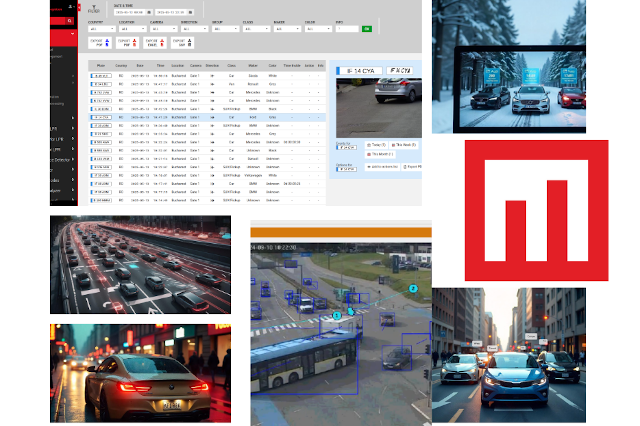Click the plate chip in the highlighted Ford row

(101, 118)
